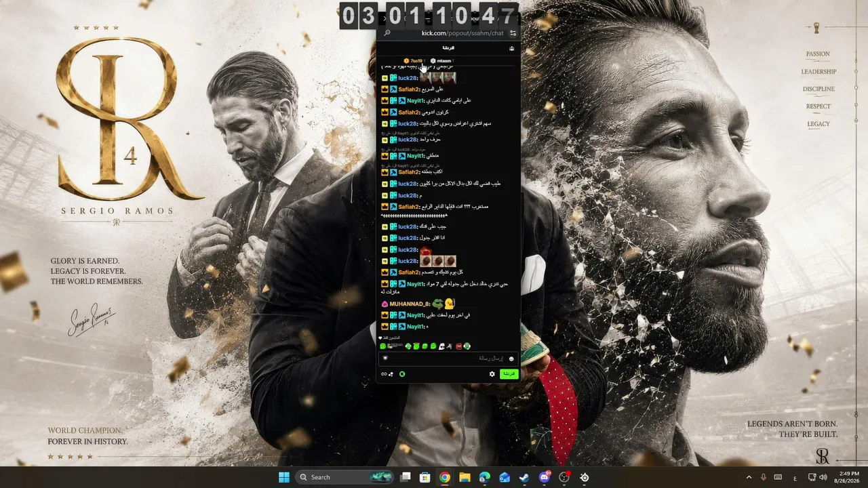Open the chat viewers list icon

pyautogui.click(x=512, y=48)
